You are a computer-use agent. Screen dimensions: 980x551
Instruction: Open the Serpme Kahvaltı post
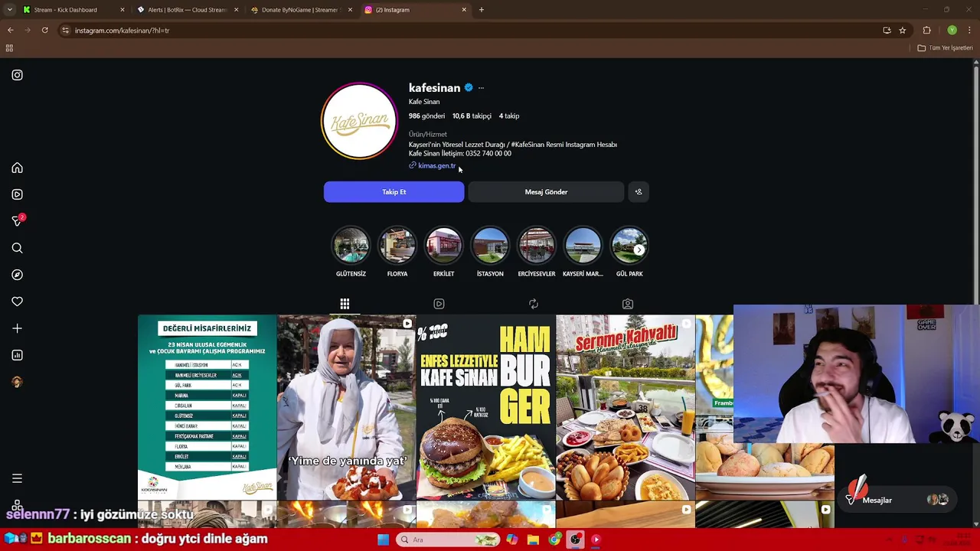(x=626, y=407)
